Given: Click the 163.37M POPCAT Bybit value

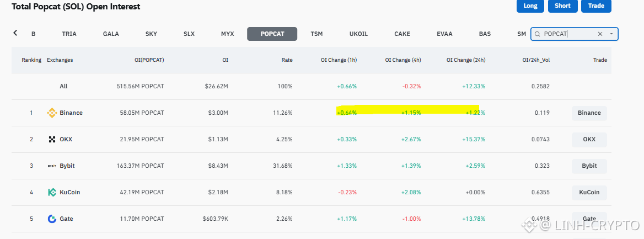Looking at the screenshot, I should 140,166.
